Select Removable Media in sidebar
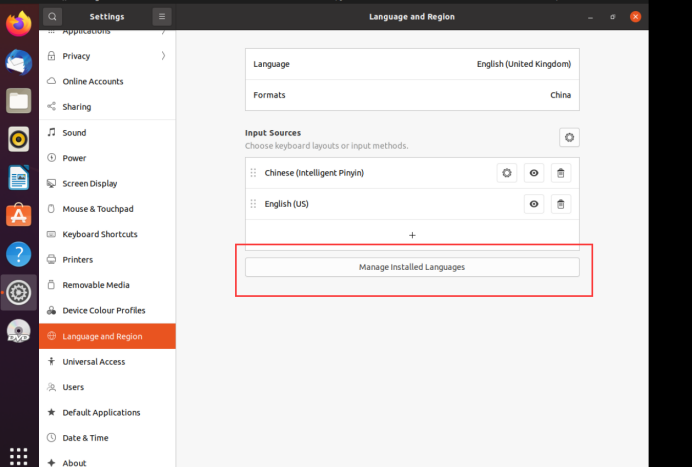 pos(107,285)
